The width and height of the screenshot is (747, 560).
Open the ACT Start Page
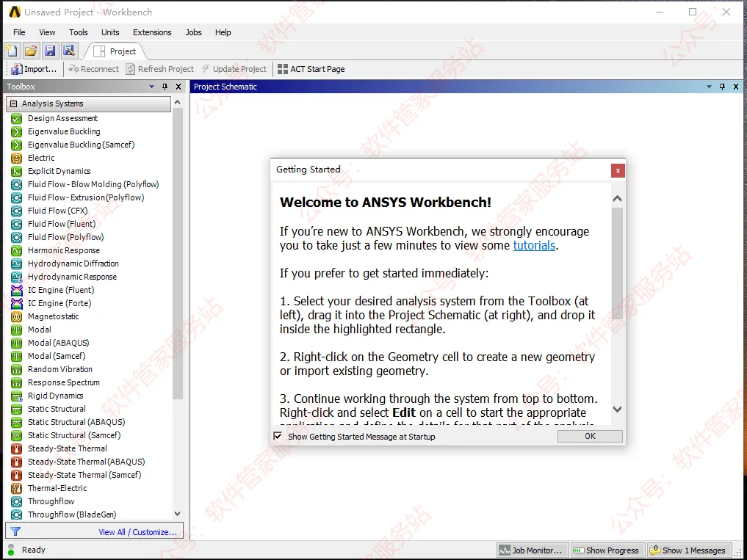(x=311, y=69)
